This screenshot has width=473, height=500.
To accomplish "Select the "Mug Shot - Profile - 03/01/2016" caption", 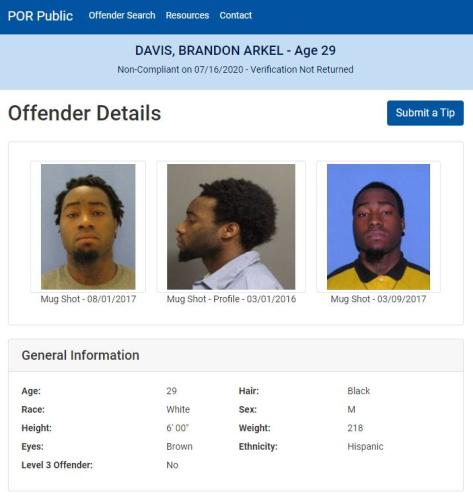I will click(231, 299).
